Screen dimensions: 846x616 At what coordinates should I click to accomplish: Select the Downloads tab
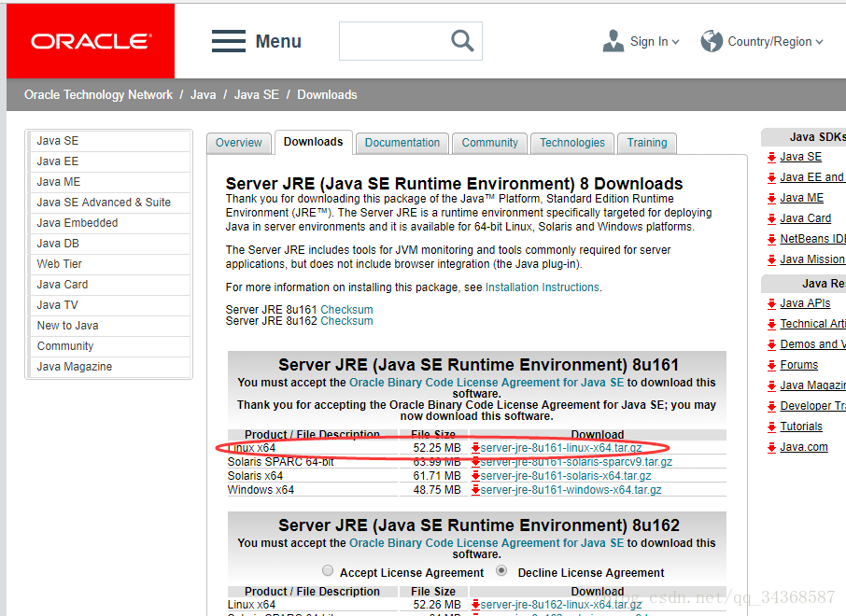click(314, 142)
